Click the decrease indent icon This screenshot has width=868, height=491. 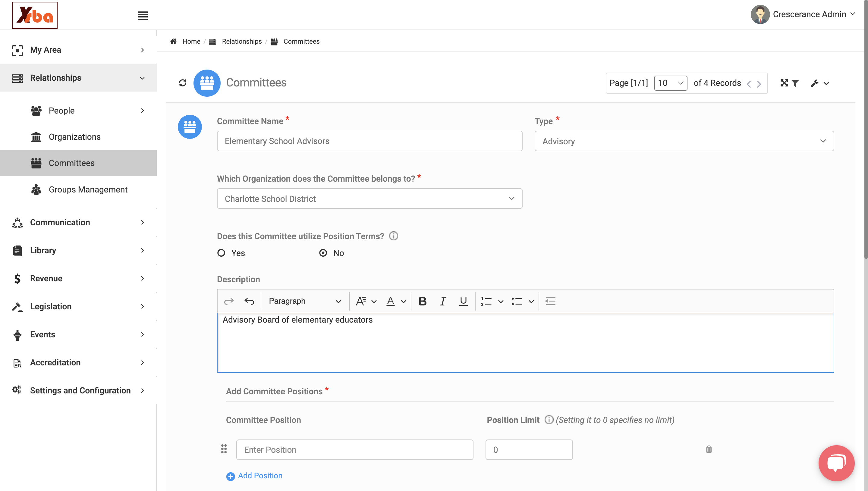[550, 301]
